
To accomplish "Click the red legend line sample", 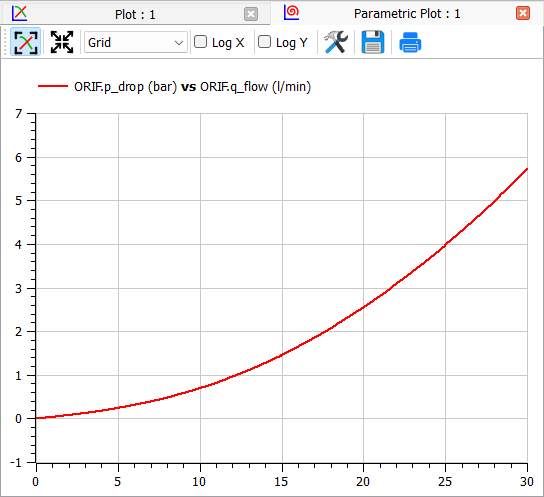I will (53, 86).
